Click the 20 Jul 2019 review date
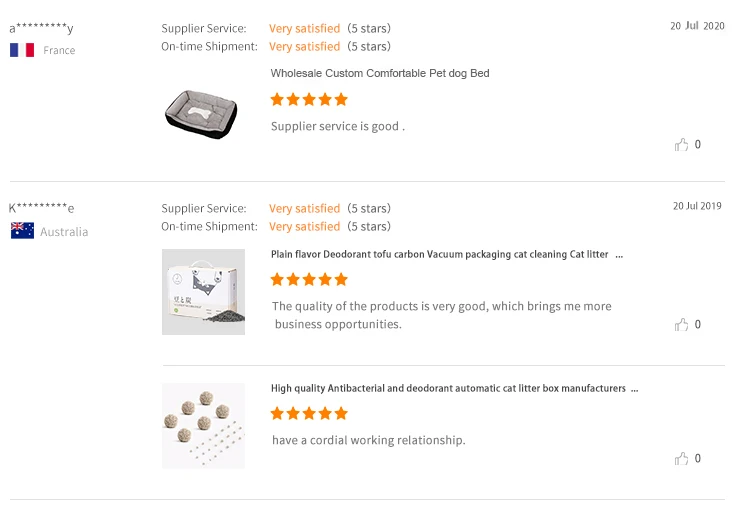Screen dimensions: 750x518 (x=697, y=206)
